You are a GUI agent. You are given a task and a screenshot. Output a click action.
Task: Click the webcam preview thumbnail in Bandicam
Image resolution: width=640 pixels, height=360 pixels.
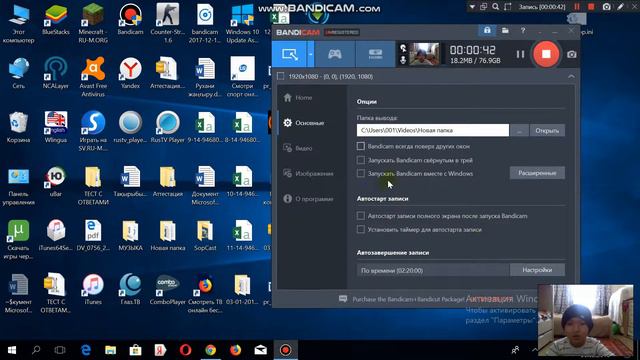pos(424,54)
